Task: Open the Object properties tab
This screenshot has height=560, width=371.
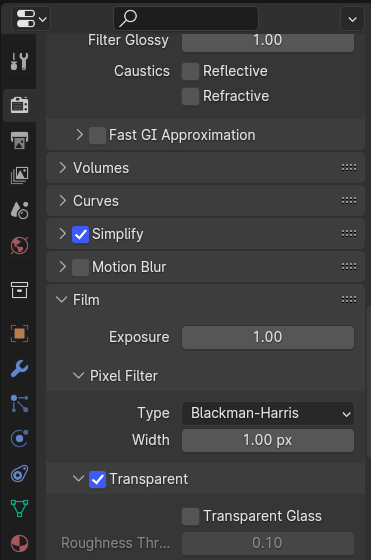Action: point(19,334)
